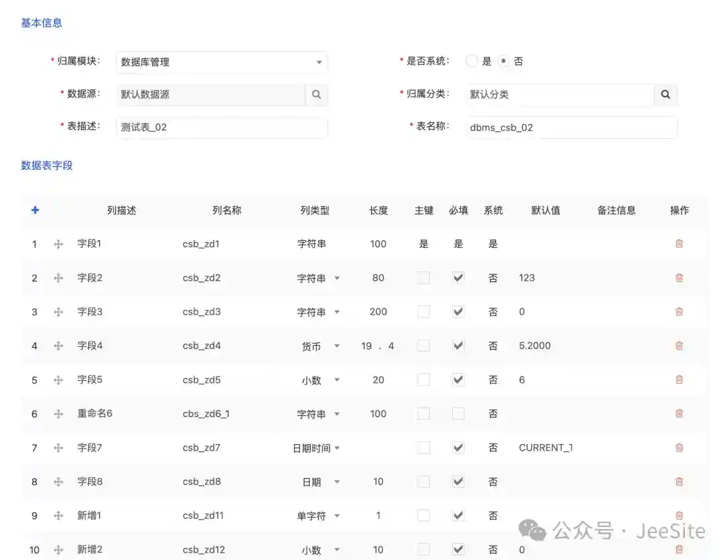Screen dimensions: 728x560
Task: Click move handle icon on 字段7 row
Action: [x=59, y=447]
